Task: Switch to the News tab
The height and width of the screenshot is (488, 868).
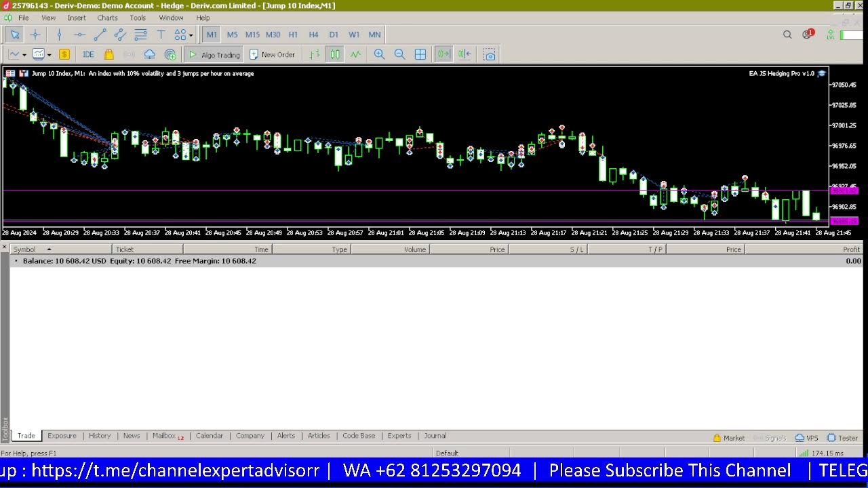Action: click(x=132, y=436)
